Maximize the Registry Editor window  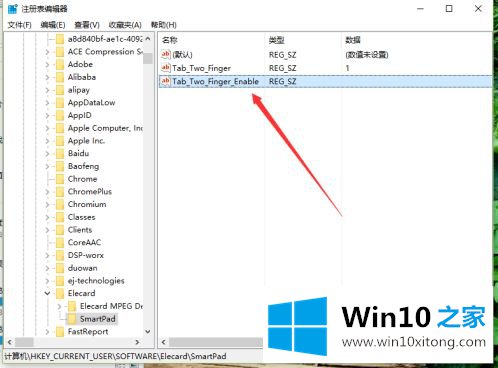[x=449, y=9]
